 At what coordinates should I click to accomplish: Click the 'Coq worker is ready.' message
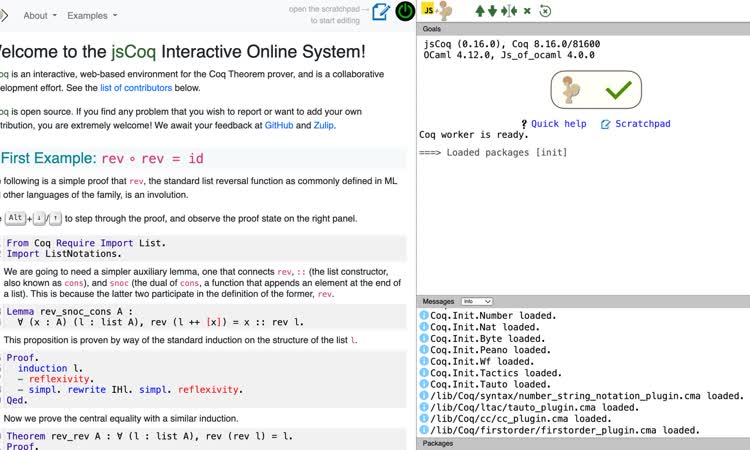pos(474,135)
